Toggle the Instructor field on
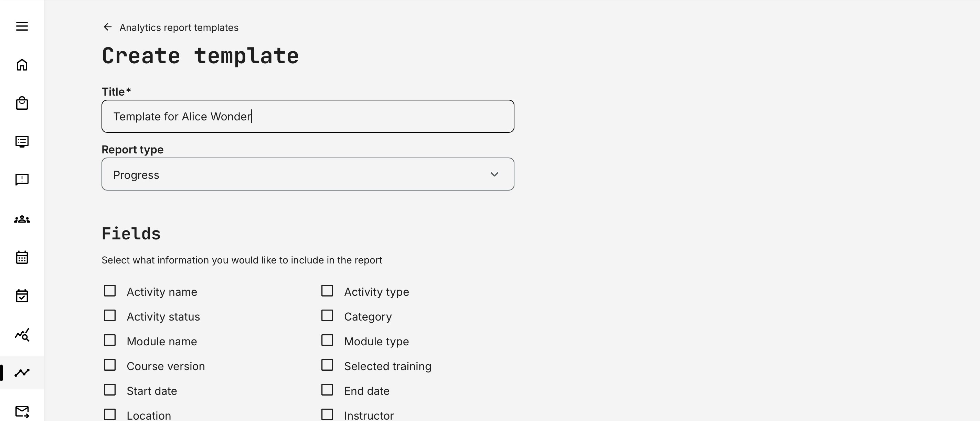Screen dimensions: 980x421 tap(328, 414)
